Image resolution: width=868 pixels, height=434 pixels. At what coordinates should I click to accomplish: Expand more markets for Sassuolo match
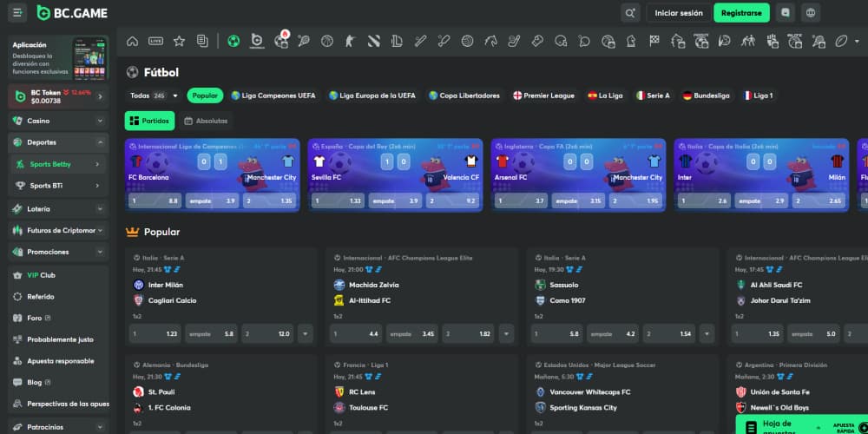click(707, 334)
